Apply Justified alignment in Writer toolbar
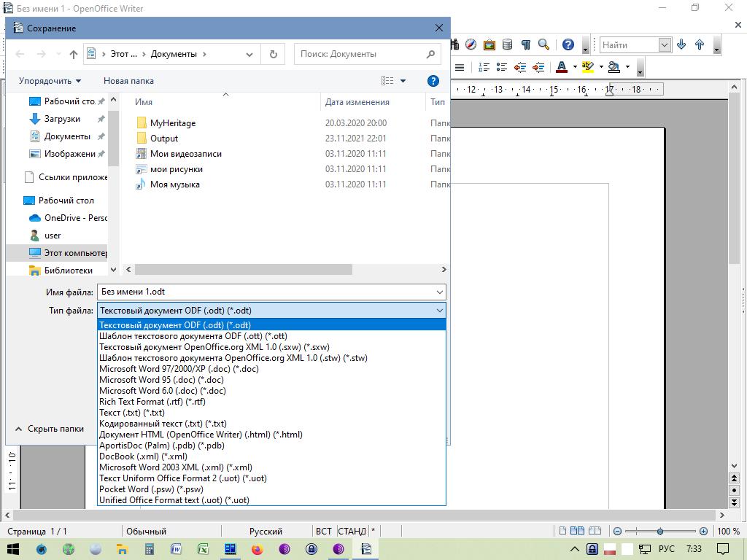Viewport: 747px width, 560px height. click(x=460, y=67)
